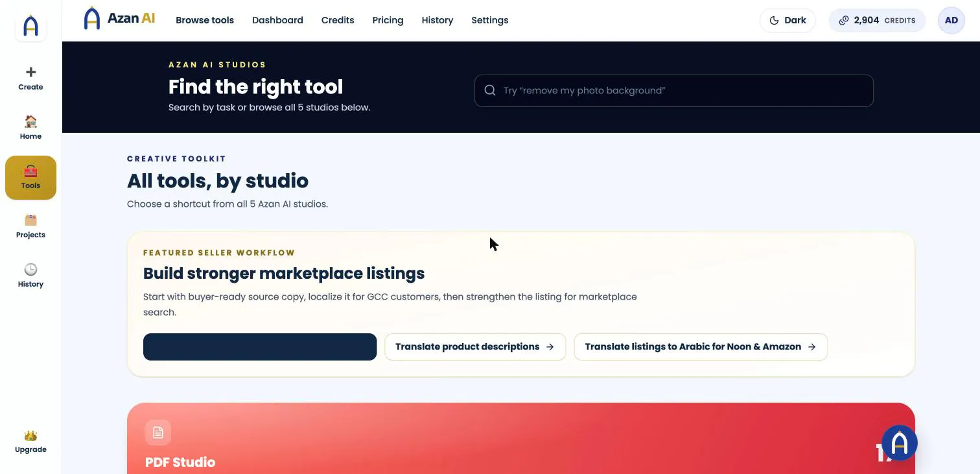Select the Tools item in the sidebar
Viewport: 980px width, 474px height.
tap(30, 178)
